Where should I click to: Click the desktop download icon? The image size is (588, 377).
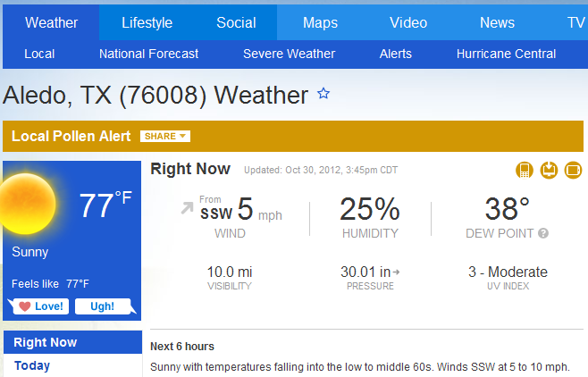[549, 170]
